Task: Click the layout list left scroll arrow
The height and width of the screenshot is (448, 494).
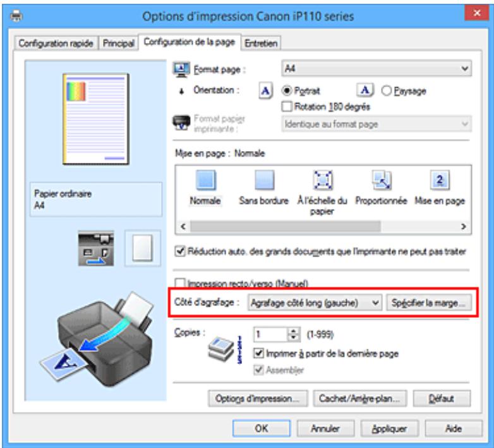Action: tap(183, 226)
